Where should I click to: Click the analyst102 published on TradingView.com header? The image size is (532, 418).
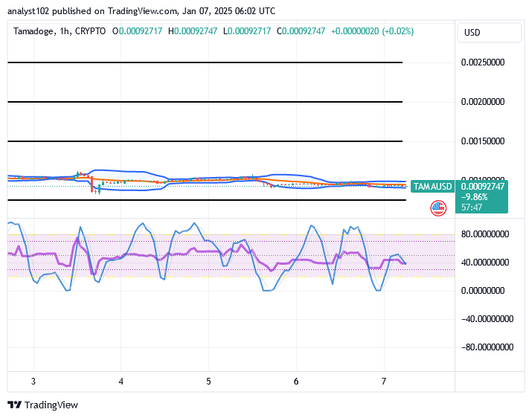(141, 11)
